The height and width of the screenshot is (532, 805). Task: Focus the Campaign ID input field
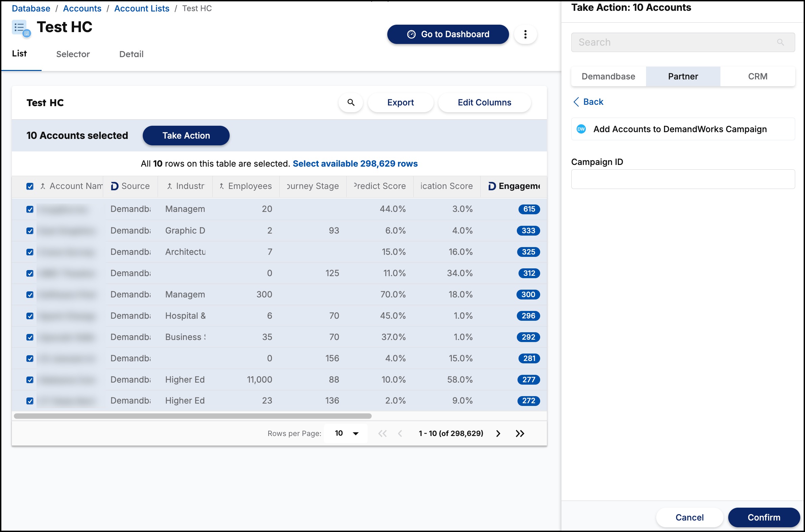(683, 179)
